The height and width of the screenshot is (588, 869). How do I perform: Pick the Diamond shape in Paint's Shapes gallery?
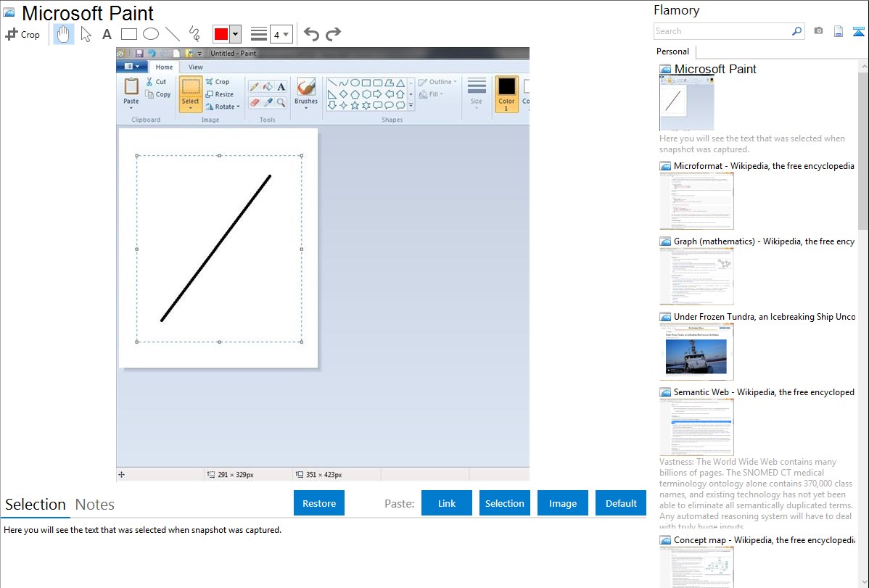tap(344, 94)
